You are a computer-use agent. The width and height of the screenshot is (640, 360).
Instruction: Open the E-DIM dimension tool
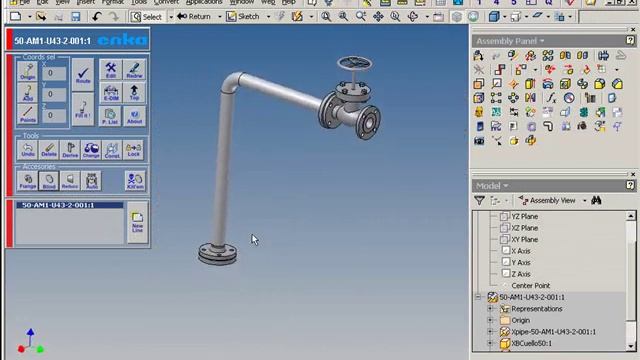pyautogui.click(x=111, y=93)
